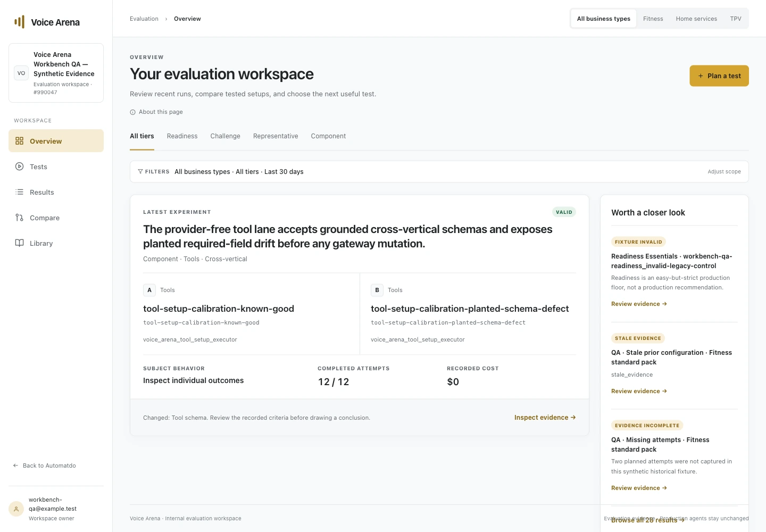
Task: Switch to the Challenge tab
Action: point(226,137)
